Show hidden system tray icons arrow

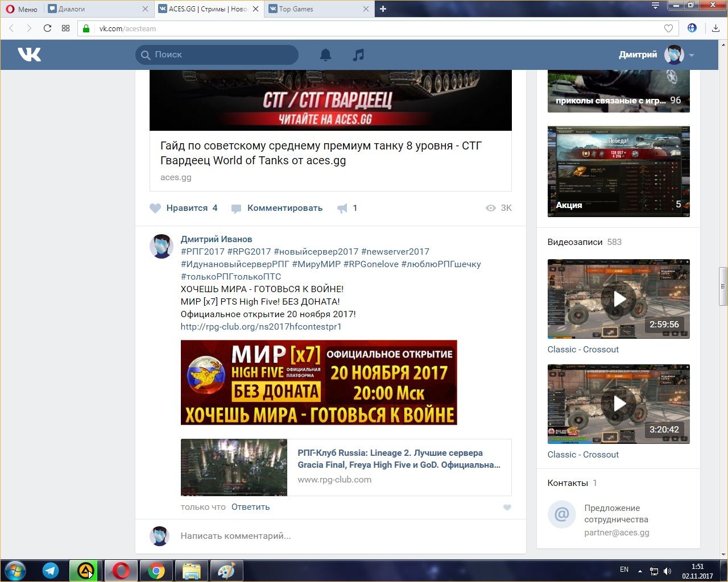[x=640, y=571]
